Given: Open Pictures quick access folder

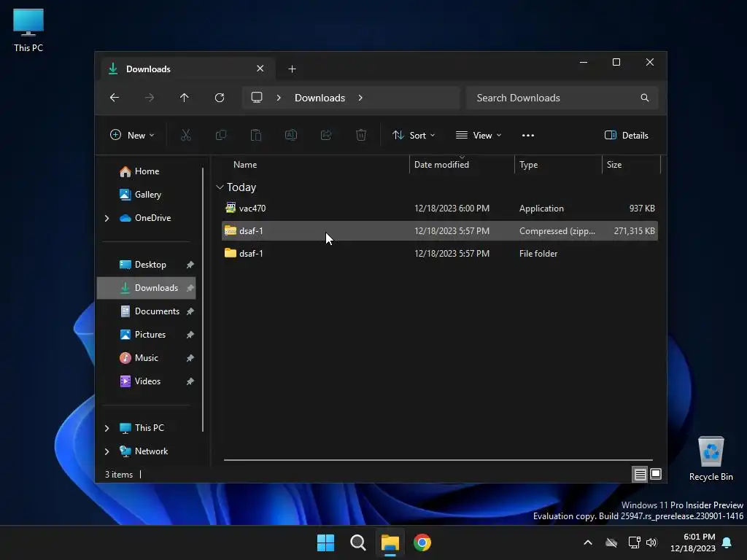Looking at the screenshot, I should [147, 334].
